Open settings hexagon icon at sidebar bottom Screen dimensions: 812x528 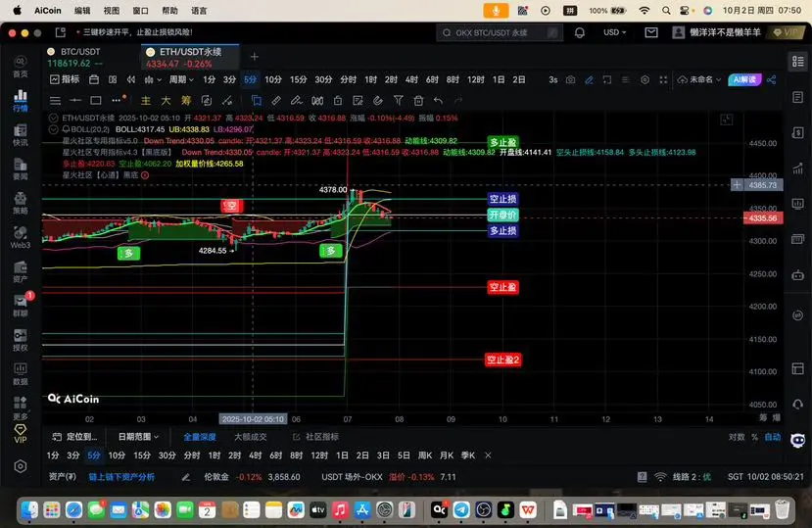coord(21,466)
